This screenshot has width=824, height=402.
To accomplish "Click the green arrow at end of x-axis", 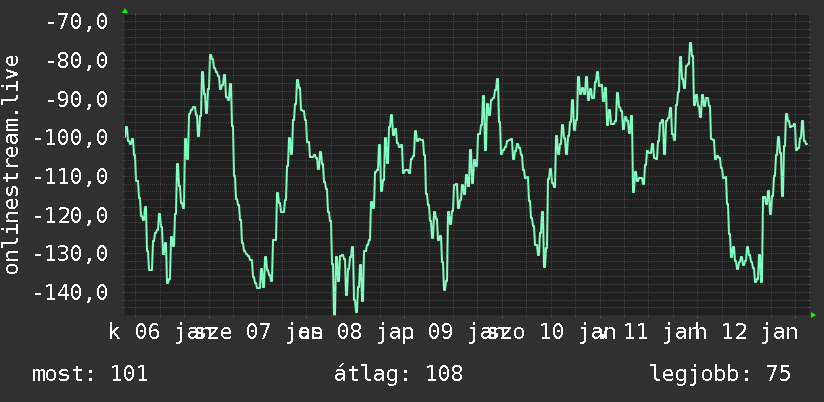I will pyautogui.click(x=813, y=315).
